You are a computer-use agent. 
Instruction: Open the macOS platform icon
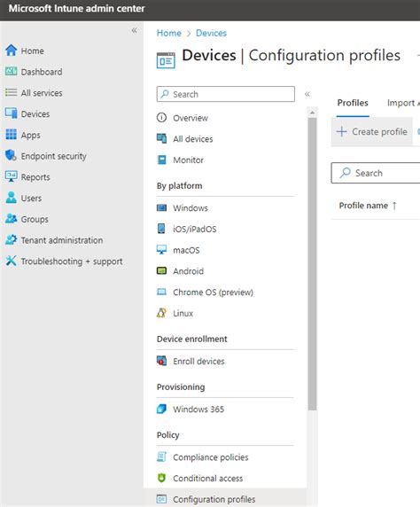click(x=161, y=250)
